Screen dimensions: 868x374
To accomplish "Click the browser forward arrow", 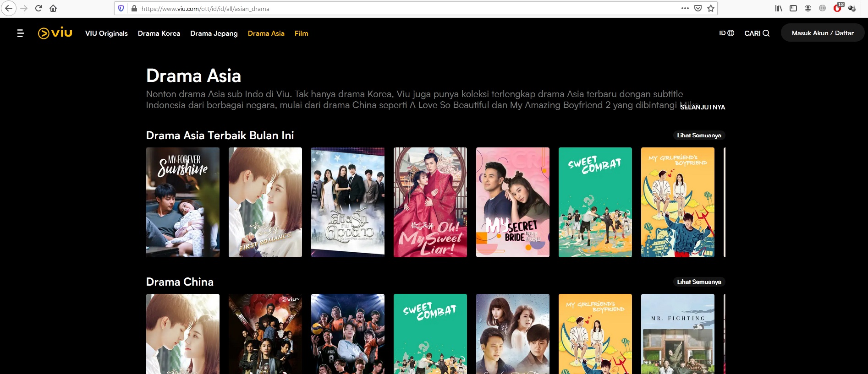I will click(24, 8).
